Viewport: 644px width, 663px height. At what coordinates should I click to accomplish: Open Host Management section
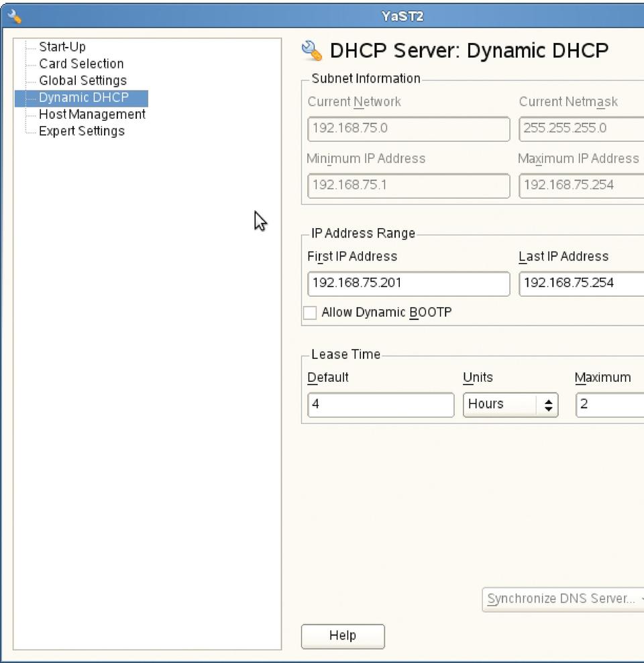[x=92, y=114]
